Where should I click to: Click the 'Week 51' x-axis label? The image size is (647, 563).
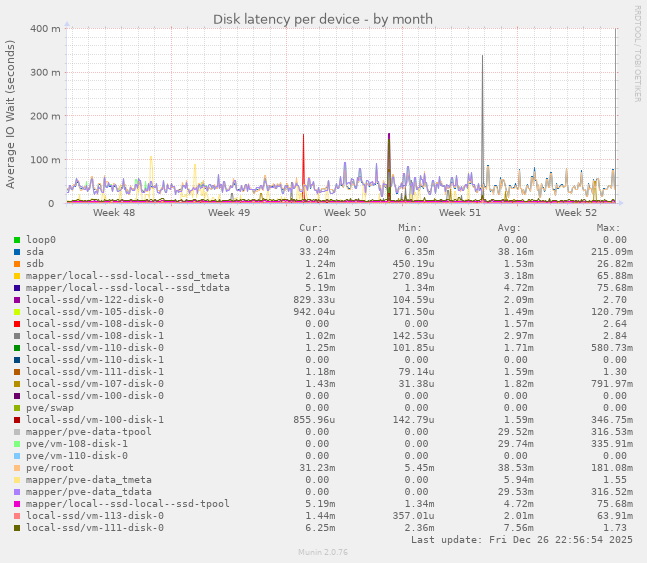(460, 213)
